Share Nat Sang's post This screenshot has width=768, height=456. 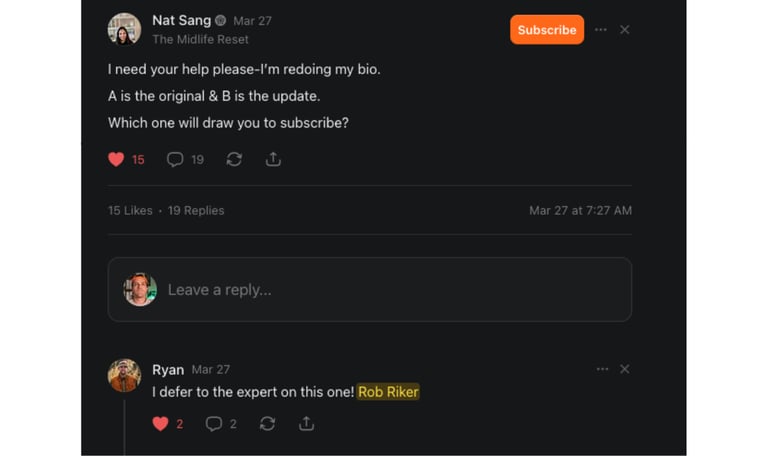(x=273, y=159)
